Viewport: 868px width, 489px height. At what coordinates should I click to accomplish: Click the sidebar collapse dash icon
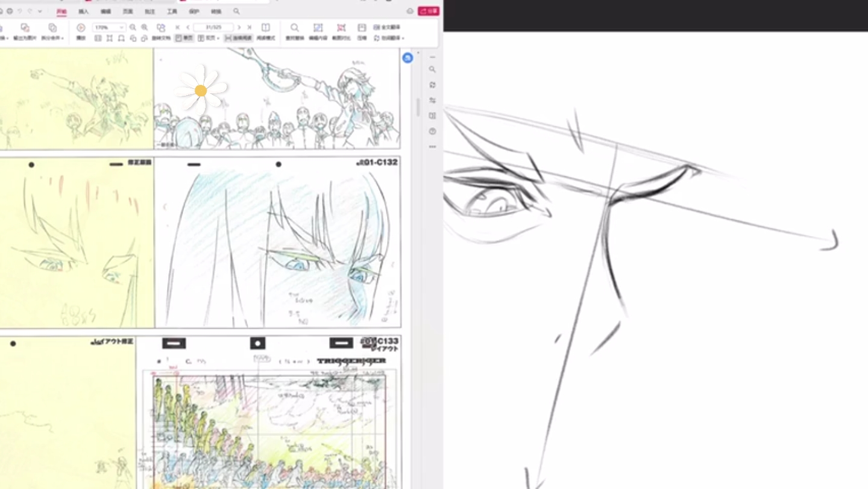click(432, 57)
